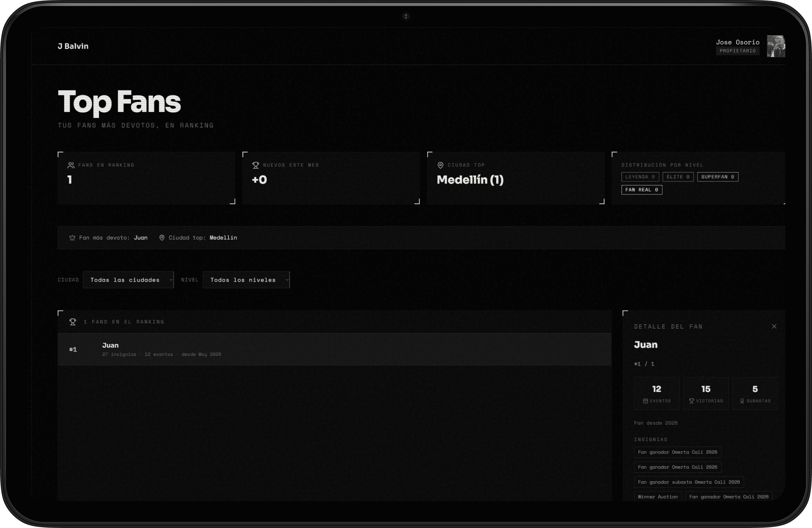The height and width of the screenshot is (528, 812).
Task: Click the award icon next to Subastas
Action: coord(742,401)
